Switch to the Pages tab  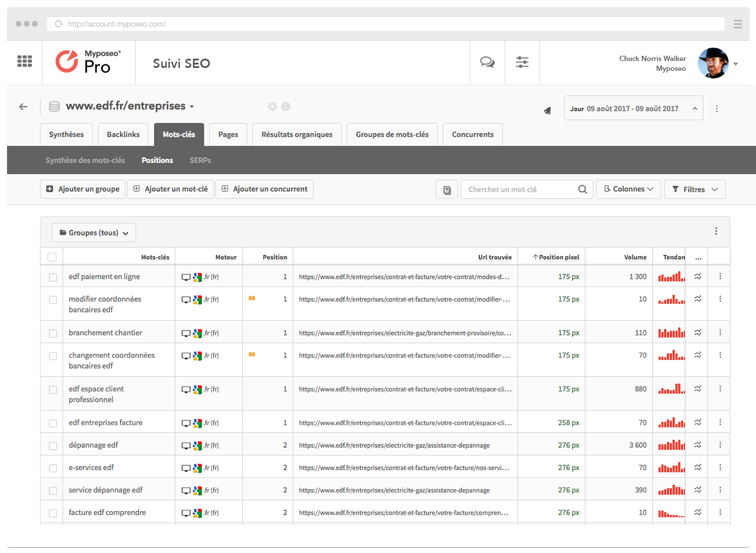click(228, 134)
